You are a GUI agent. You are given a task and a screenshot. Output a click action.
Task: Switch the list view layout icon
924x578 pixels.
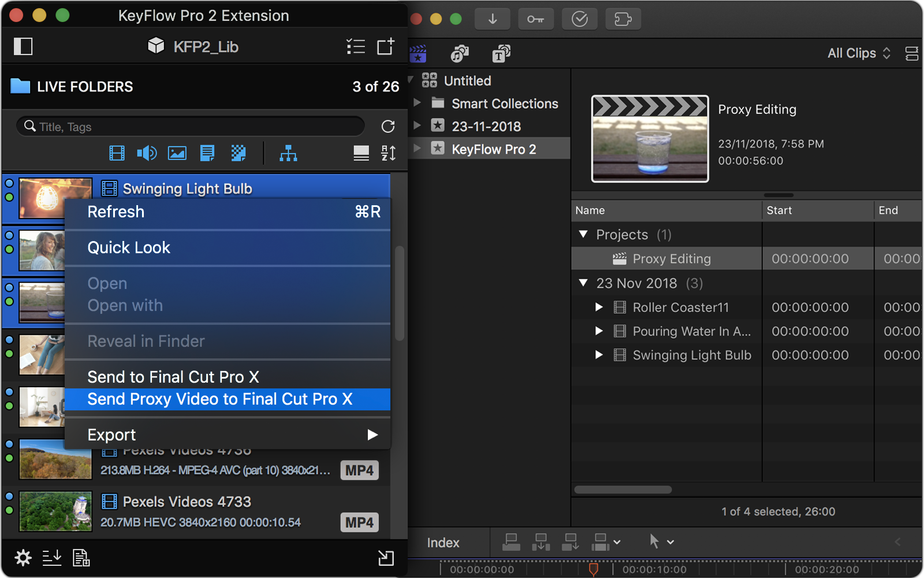click(x=362, y=153)
